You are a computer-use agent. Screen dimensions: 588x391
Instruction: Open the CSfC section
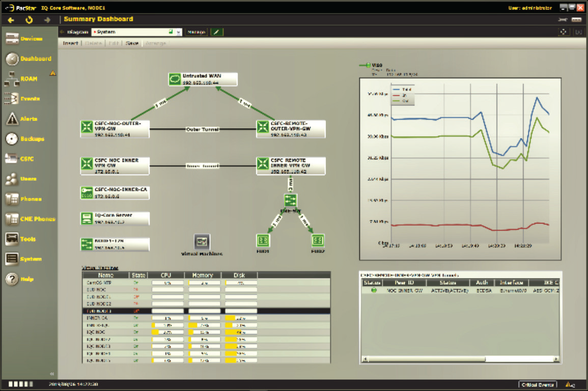pos(19,158)
